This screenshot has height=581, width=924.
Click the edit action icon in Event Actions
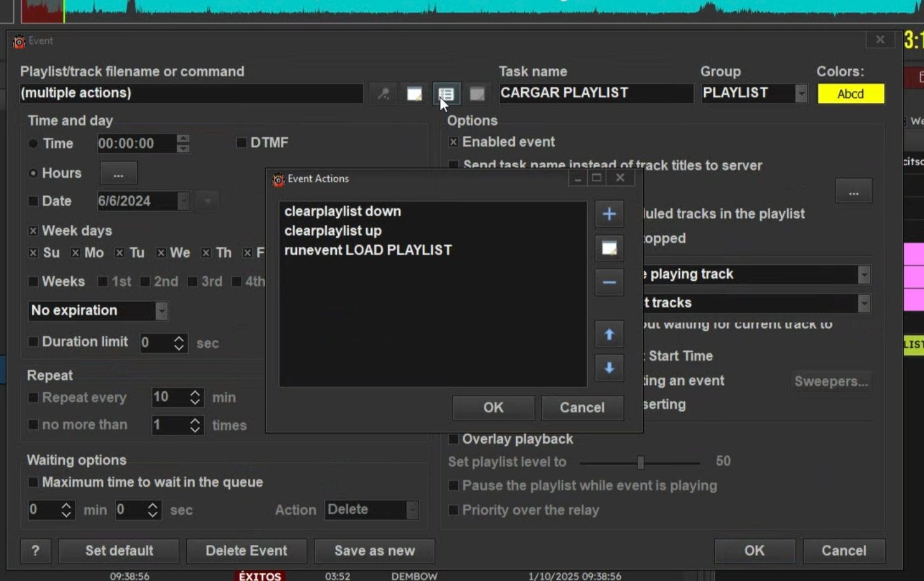point(609,248)
